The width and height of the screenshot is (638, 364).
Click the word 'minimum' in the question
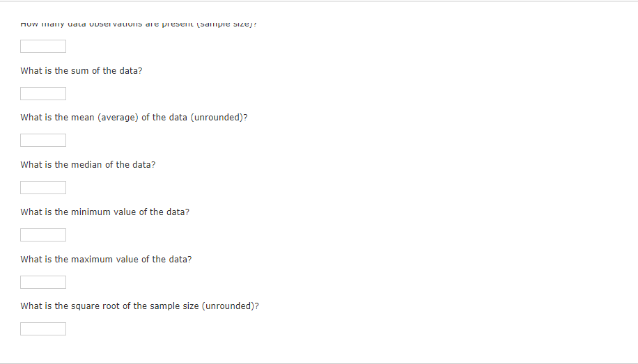(x=91, y=212)
